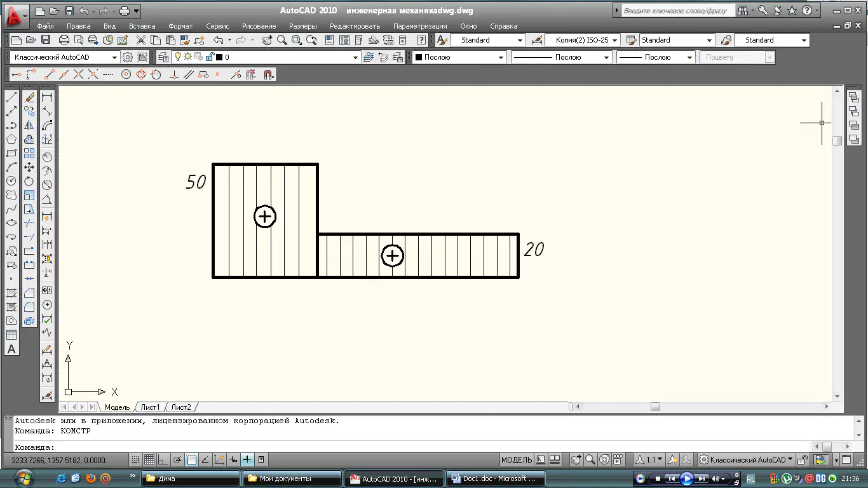Image resolution: width=868 pixels, height=488 pixels.
Task: Insert a Table from draw toolbar
Action: tap(11, 335)
